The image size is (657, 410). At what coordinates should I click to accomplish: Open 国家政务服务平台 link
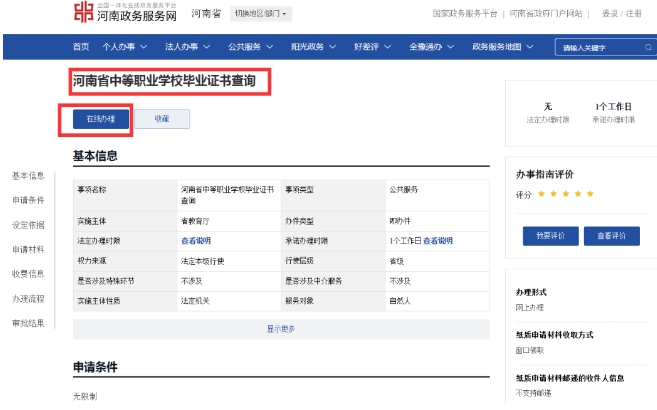point(464,14)
